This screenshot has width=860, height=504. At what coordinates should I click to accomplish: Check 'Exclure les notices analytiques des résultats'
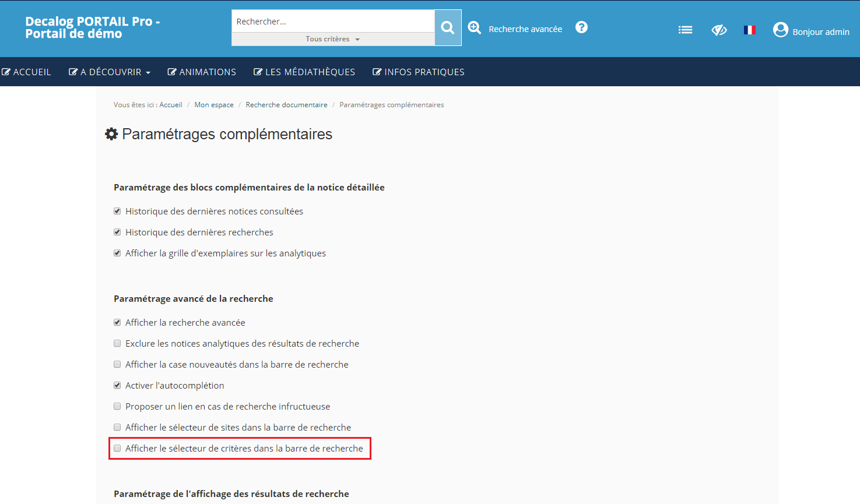tap(117, 343)
